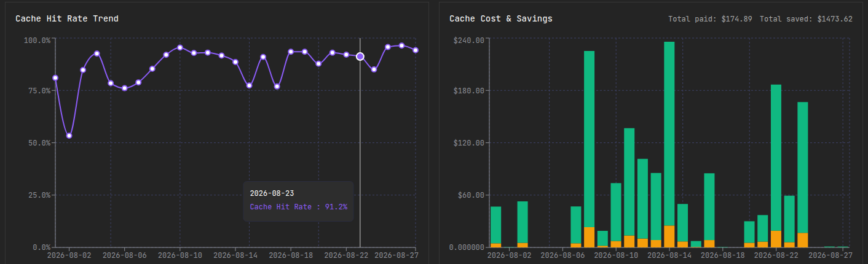Click the Total saved: $1473.62 label
868x264 pixels.
pos(806,19)
